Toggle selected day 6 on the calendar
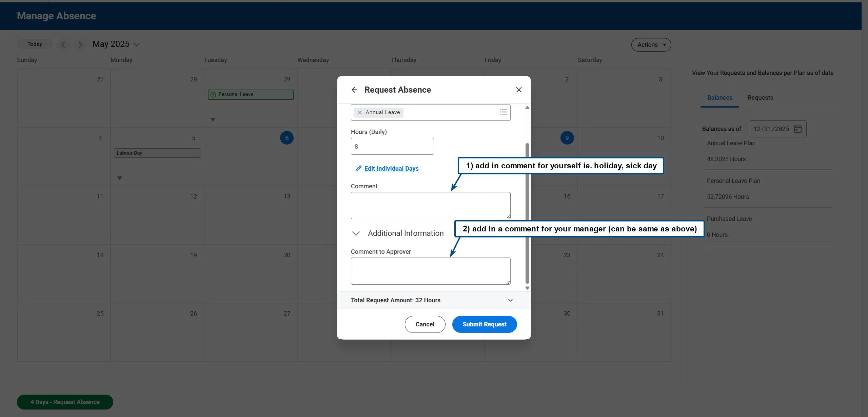Image resolution: width=868 pixels, height=417 pixels. [287, 138]
